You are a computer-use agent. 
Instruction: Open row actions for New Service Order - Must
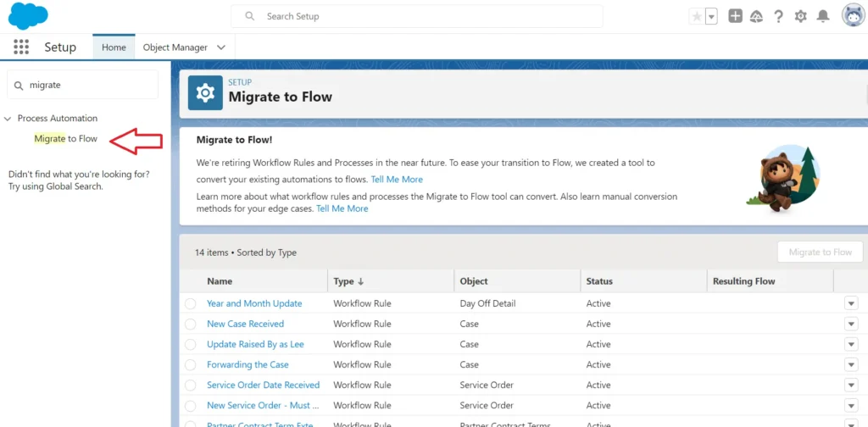(x=851, y=406)
